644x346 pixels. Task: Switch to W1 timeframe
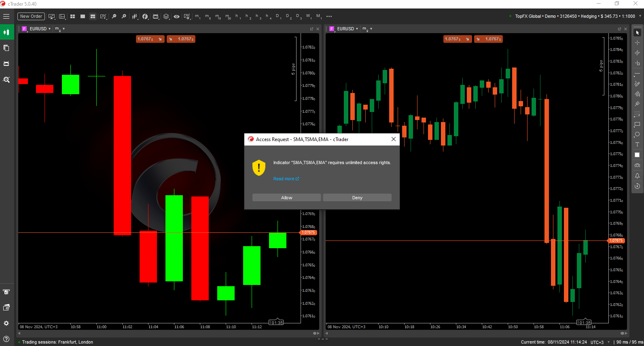[x=309, y=17]
